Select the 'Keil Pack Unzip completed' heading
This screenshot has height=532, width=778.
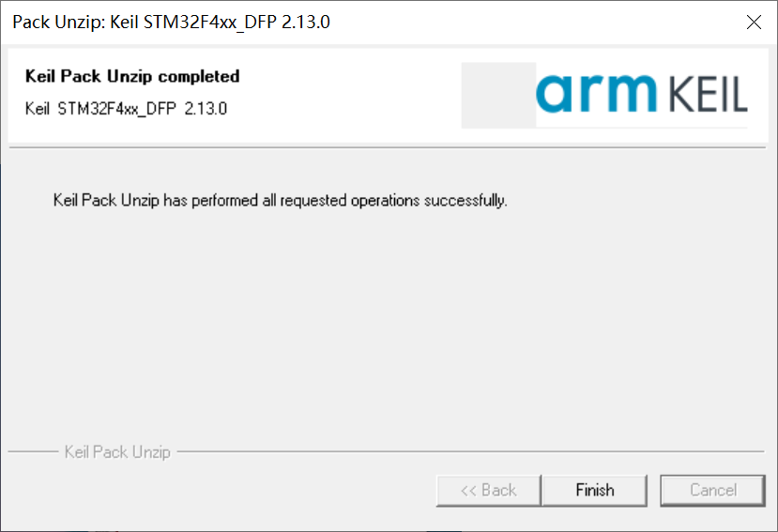[132, 76]
